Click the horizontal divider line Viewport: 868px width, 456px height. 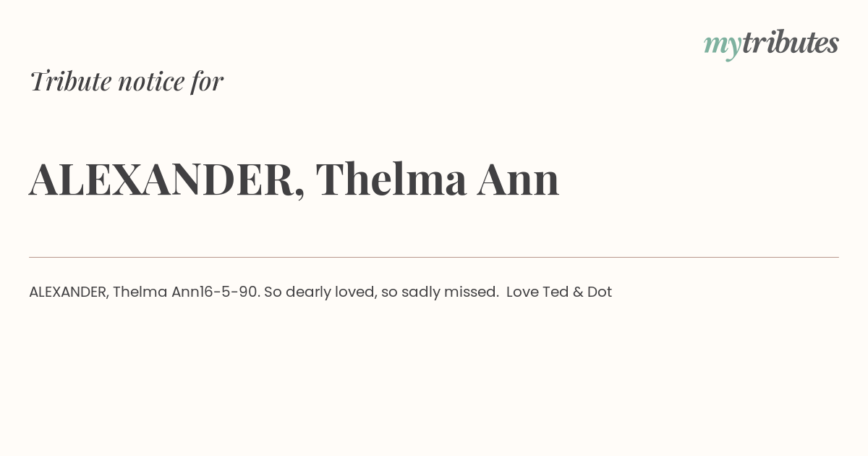[x=434, y=257]
